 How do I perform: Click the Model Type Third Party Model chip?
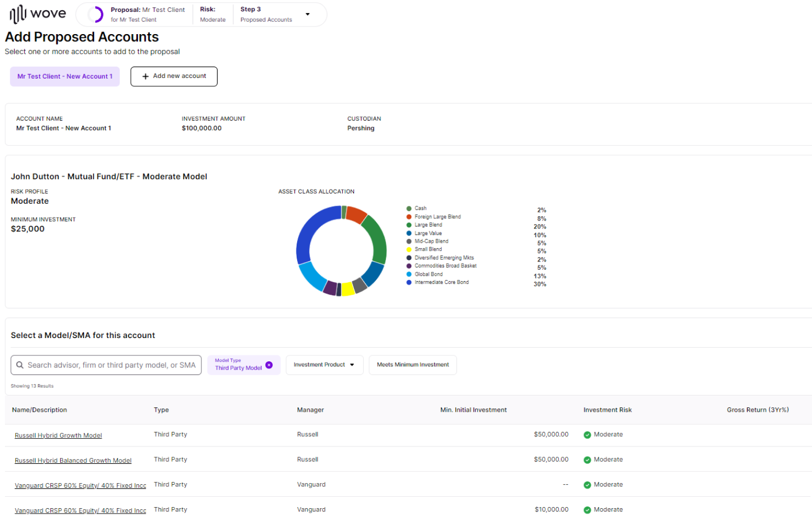point(244,365)
